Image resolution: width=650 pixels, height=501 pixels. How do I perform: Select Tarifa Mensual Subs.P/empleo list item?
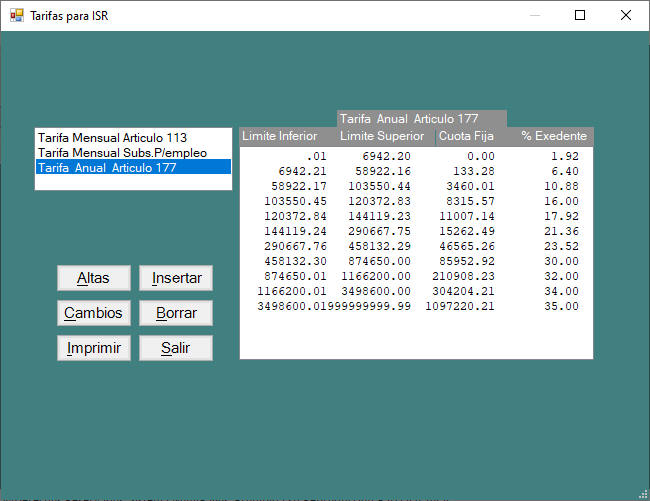pyautogui.click(x=122, y=152)
